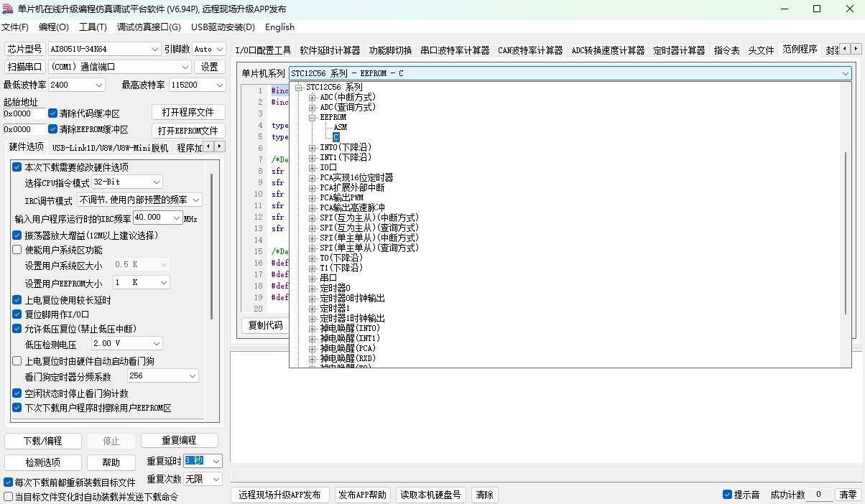Click the 复制代码 button
The height and width of the screenshot is (504, 865).
tap(265, 325)
